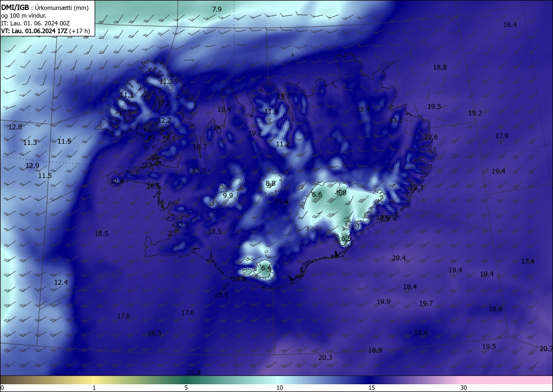Click the 13.7 value in western Iceland
The height and width of the screenshot is (392, 553).
point(199,171)
